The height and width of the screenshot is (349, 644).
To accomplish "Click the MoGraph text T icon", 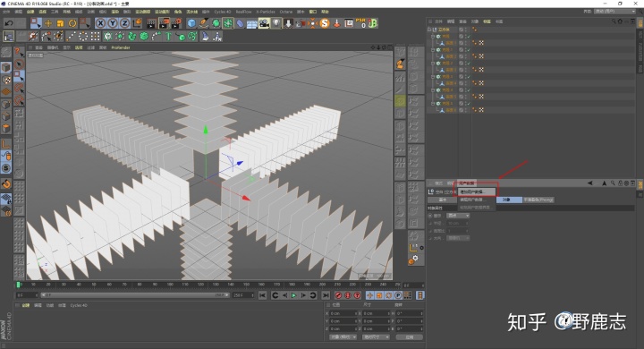I will tap(168, 37).
